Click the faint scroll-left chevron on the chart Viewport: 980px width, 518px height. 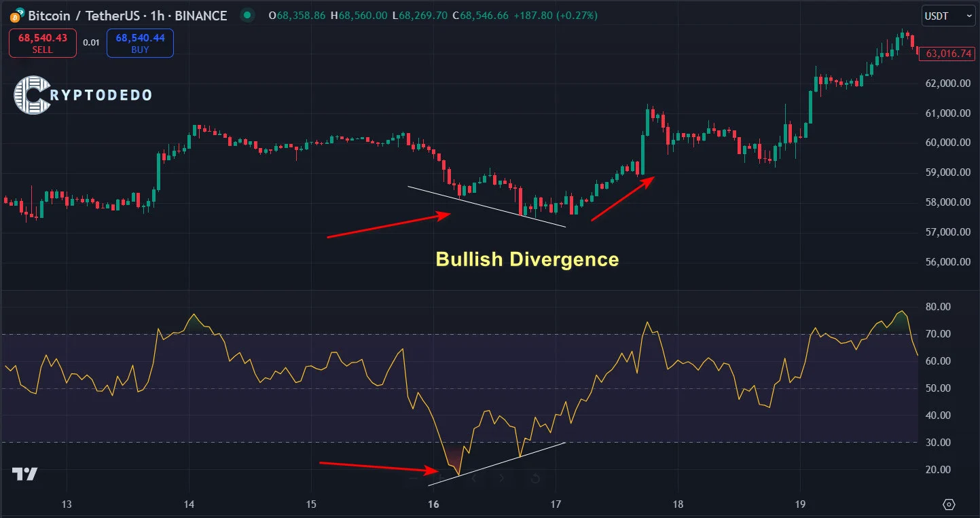[475, 479]
